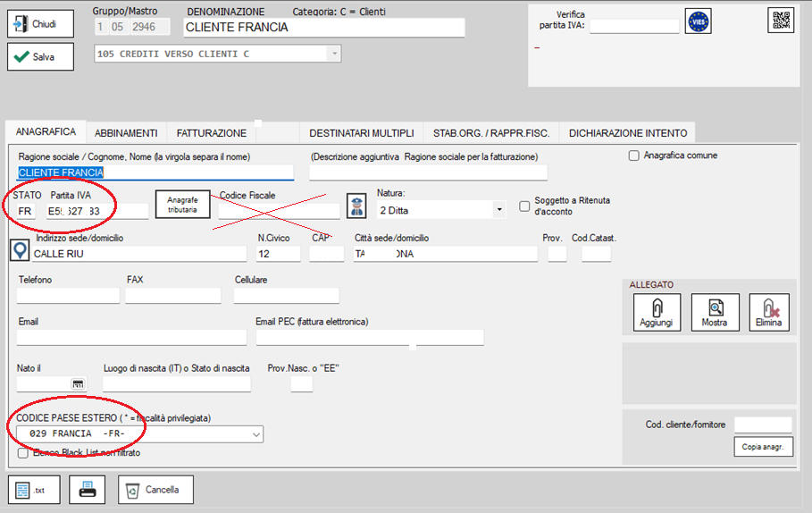The image size is (812, 513).
Task: Expand the Codice Paese Estero dropdown
Action: pos(257,433)
